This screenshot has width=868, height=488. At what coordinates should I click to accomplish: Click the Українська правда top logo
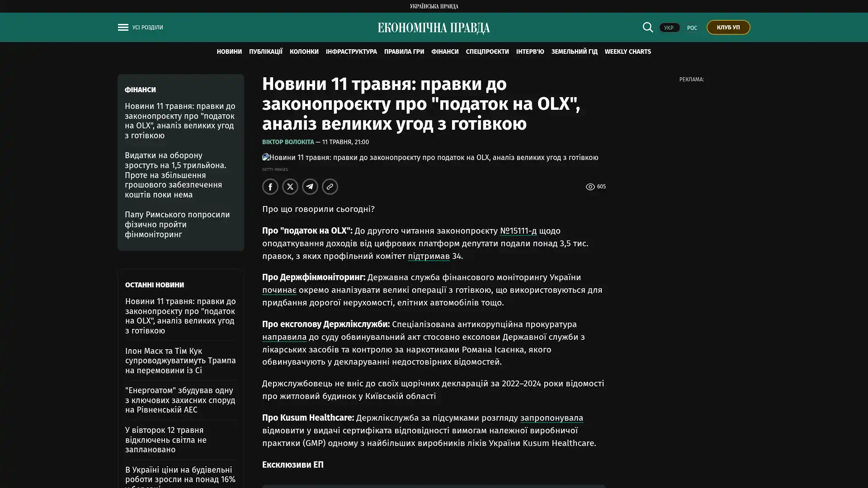(x=434, y=6)
